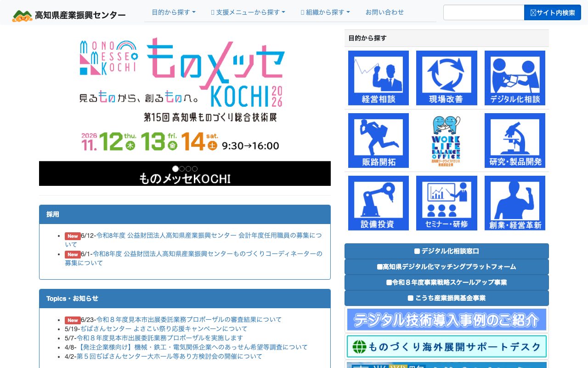588x368 pixels.
Task: Open the 設備投資 robot arm icon
Action: [379, 203]
